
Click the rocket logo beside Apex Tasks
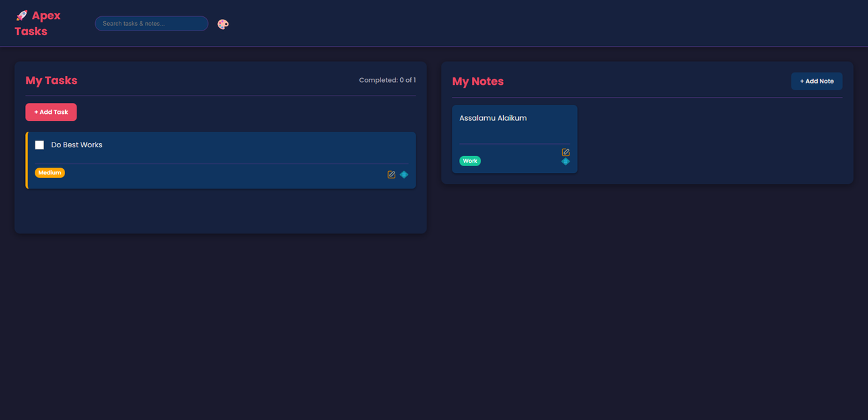(22, 16)
